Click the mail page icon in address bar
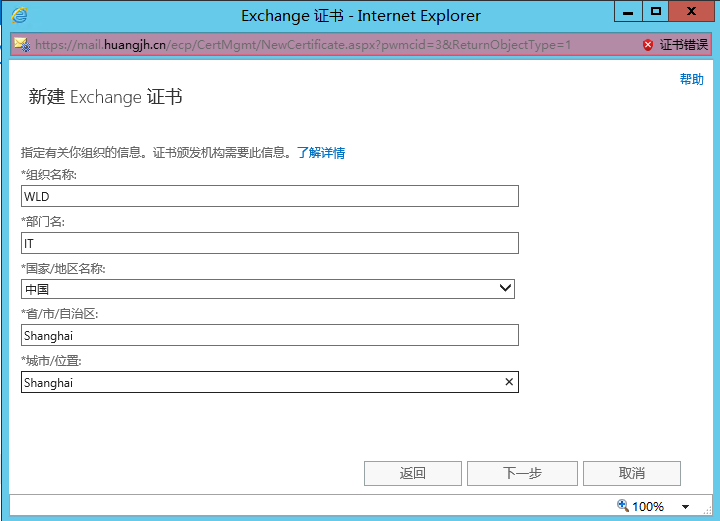Screen dimensions: 720x521 coord(22,45)
